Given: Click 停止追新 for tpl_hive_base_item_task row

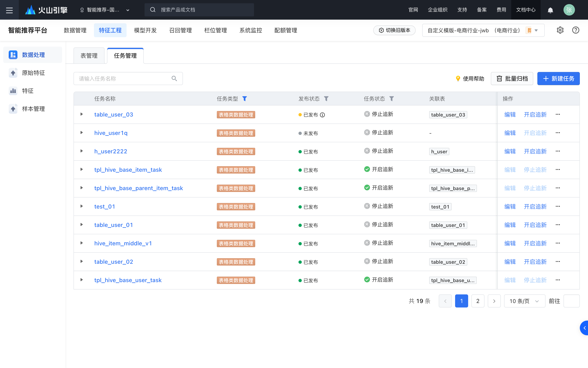Looking at the screenshot, I should pyautogui.click(x=535, y=170).
